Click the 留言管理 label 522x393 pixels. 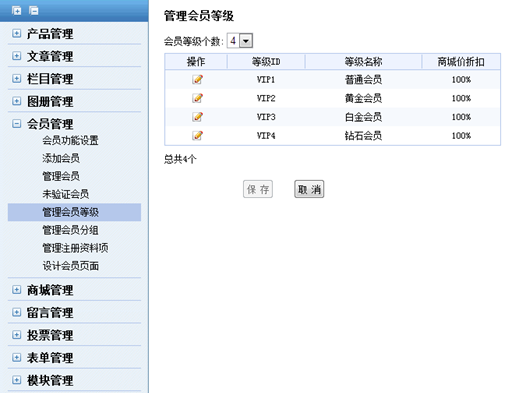tap(50, 313)
